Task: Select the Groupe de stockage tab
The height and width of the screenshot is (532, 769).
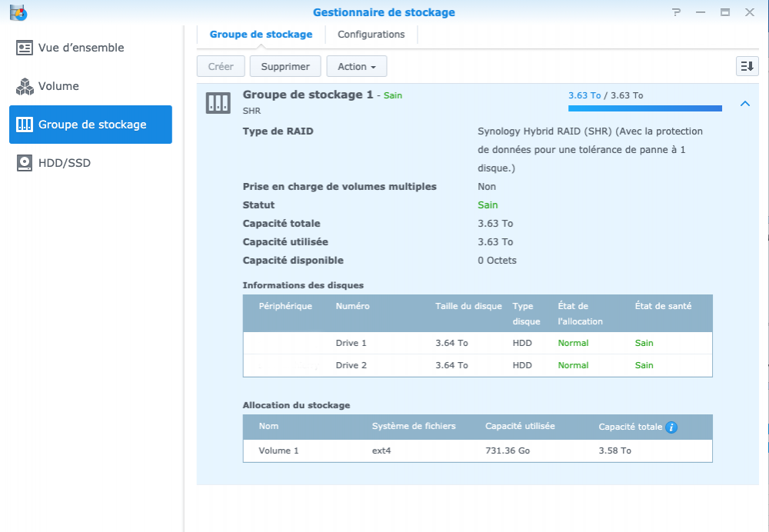Action: [x=261, y=35]
